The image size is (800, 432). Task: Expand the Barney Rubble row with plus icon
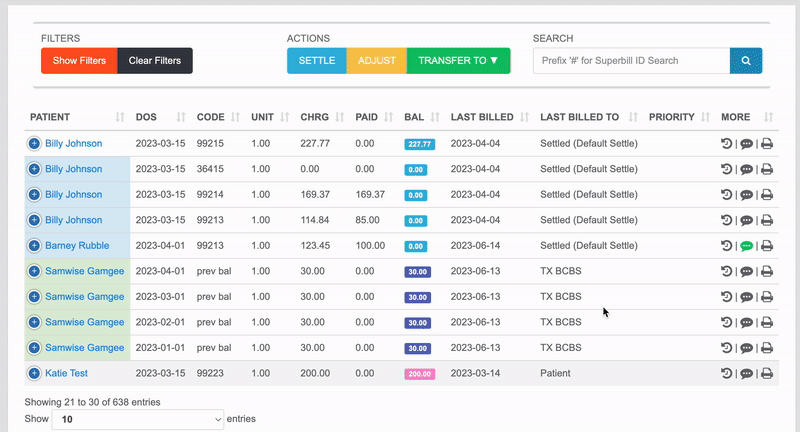(x=34, y=246)
